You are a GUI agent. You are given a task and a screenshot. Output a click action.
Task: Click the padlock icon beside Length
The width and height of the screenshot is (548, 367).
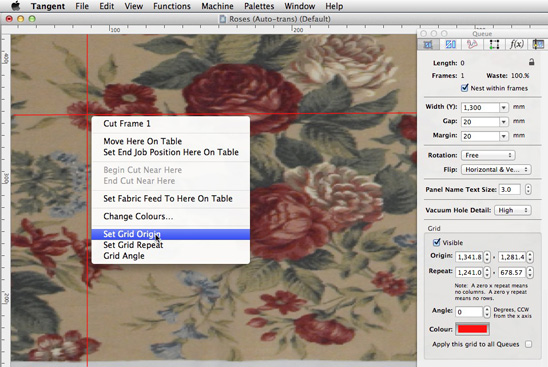point(531,62)
